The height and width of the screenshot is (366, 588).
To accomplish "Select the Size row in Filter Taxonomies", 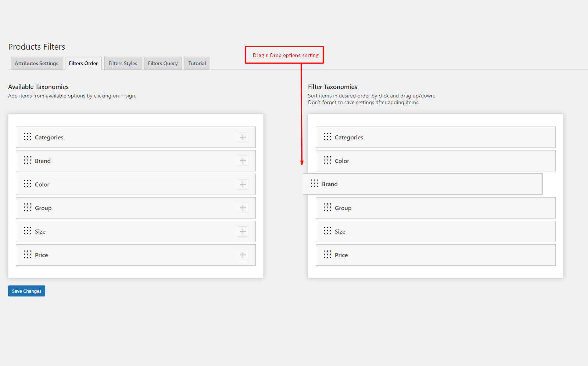I will 435,231.
